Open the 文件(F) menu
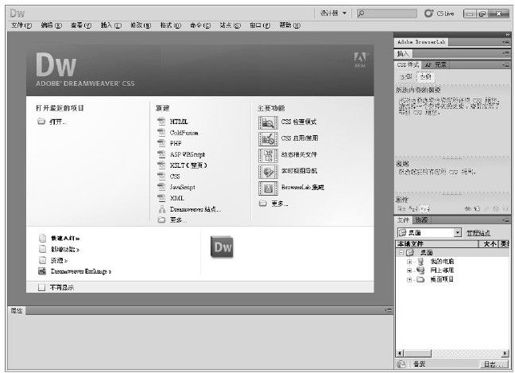Screen dimensions: 515x373 coord(22,25)
